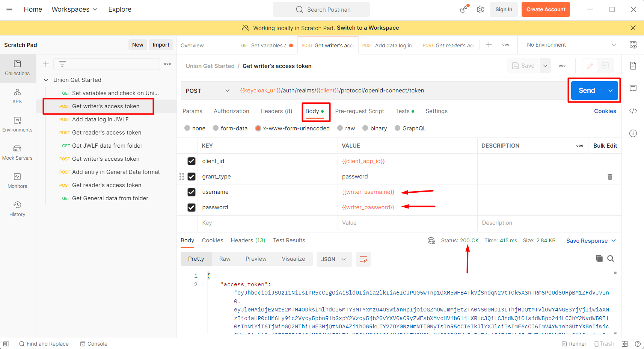Uncheck the username parameter checkbox

(x=192, y=192)
